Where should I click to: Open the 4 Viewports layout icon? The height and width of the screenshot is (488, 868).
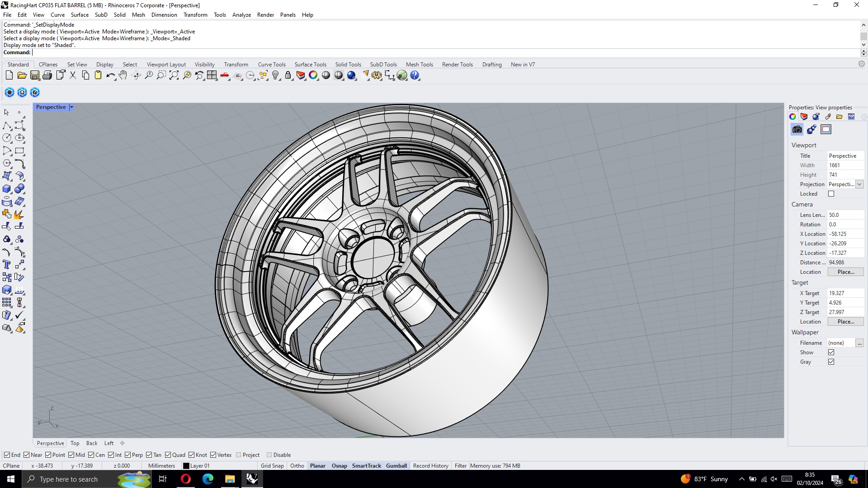tap(212, 75)
